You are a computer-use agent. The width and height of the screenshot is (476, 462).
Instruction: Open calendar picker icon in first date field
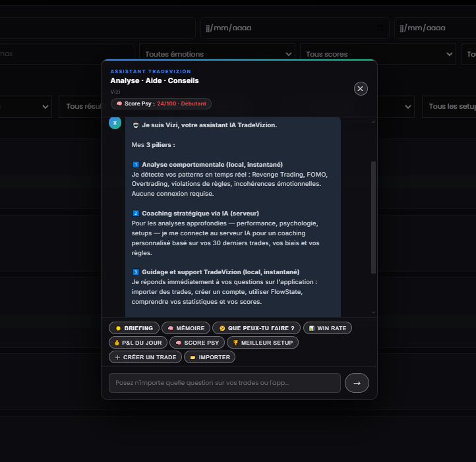click(380, 28)
